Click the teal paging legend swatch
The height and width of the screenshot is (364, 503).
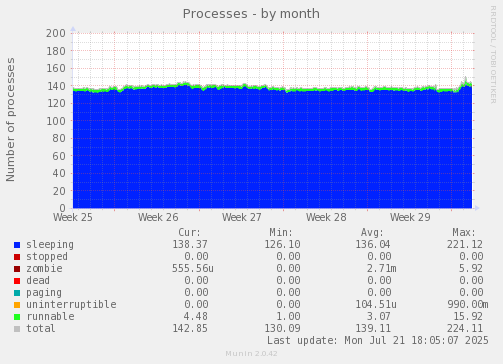point(17,293)
